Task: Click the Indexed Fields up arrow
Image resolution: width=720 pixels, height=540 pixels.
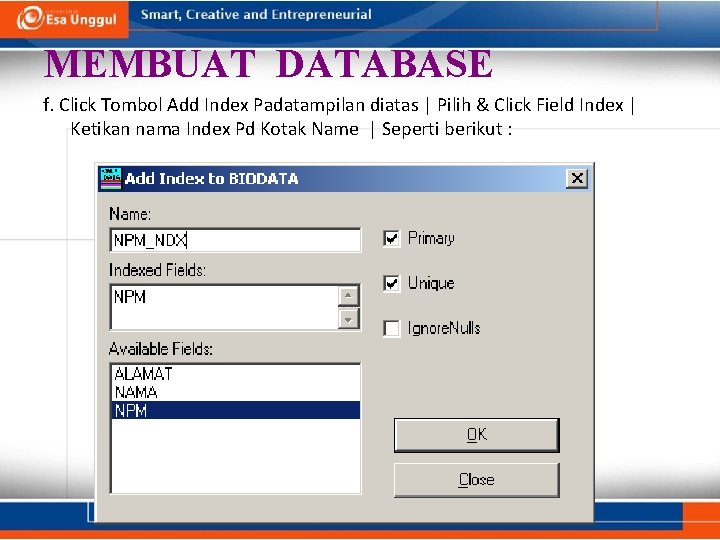Action: (x=349, y=296)
